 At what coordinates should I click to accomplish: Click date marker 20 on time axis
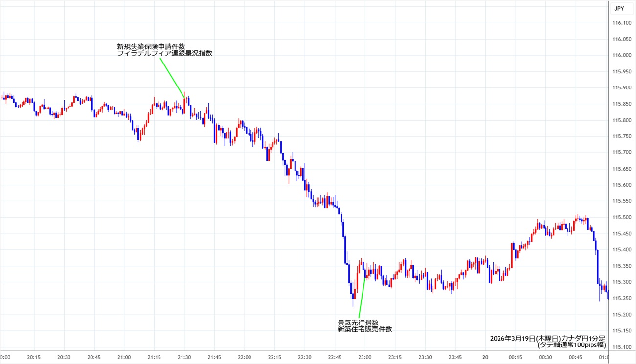(x=486, y=357)
